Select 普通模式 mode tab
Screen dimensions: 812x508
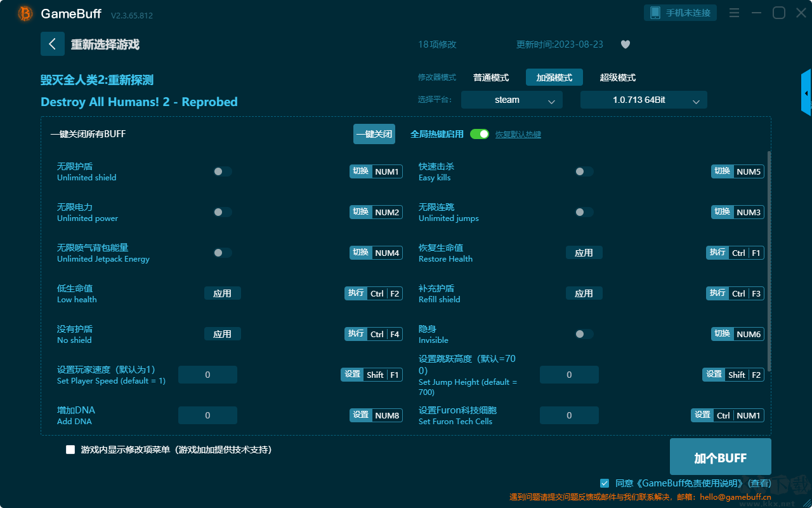pyautogui.click(x=491, y=77)
